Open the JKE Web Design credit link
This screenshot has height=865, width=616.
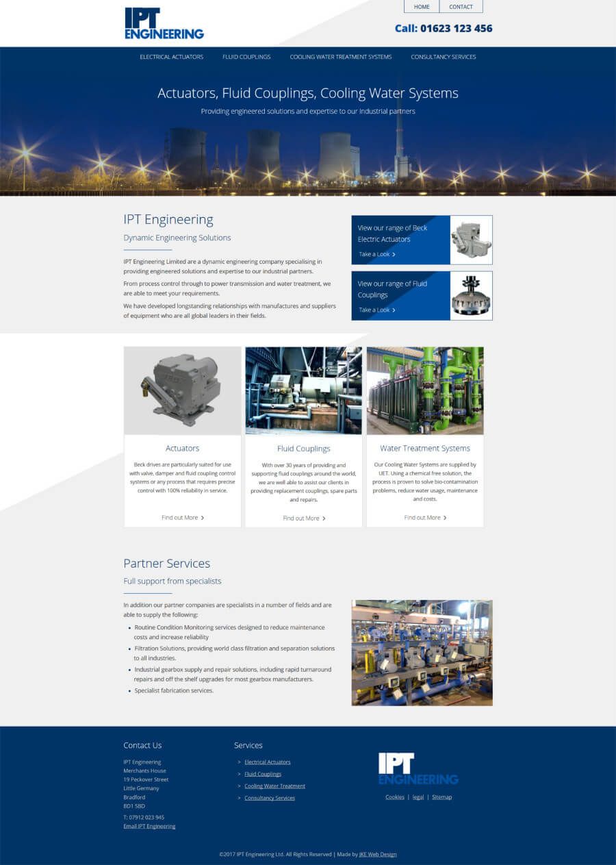378,854
